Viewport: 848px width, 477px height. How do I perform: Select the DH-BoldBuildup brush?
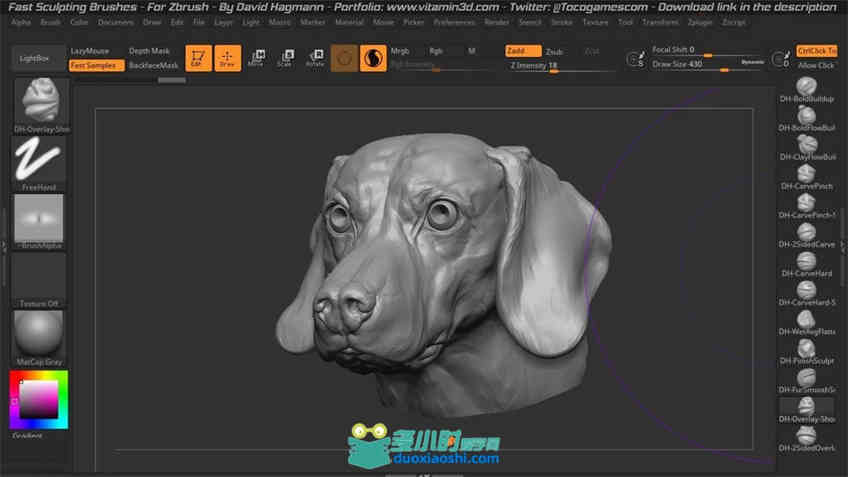806,90
